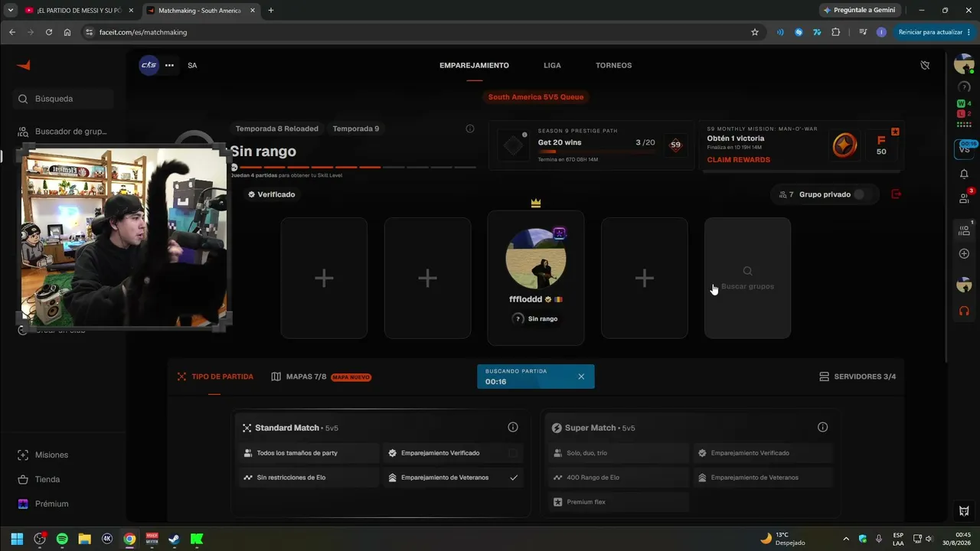
Task: Click the monthly mission medal icon
Action: (x=844, y=145)
